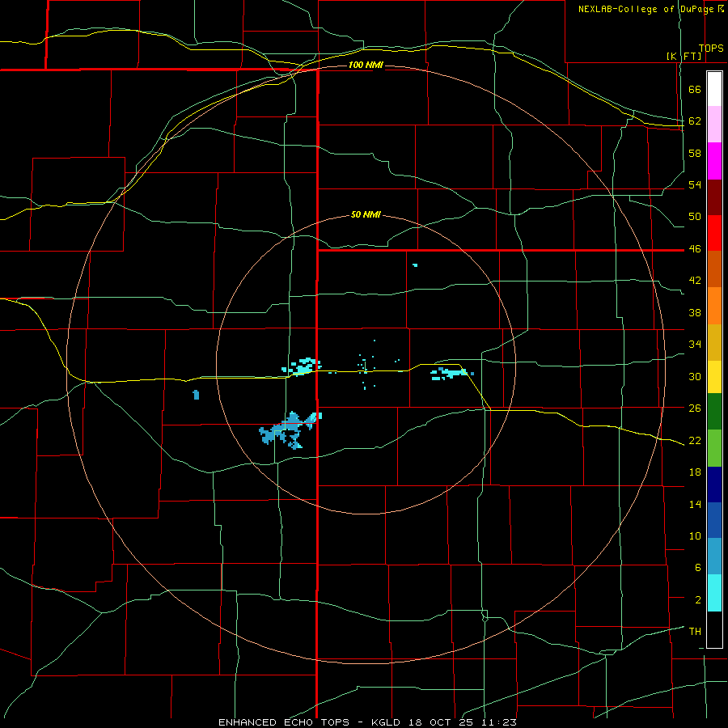Click the cyan legend swatch near 2
Viewport: 728px width, 728px height.
714,592
